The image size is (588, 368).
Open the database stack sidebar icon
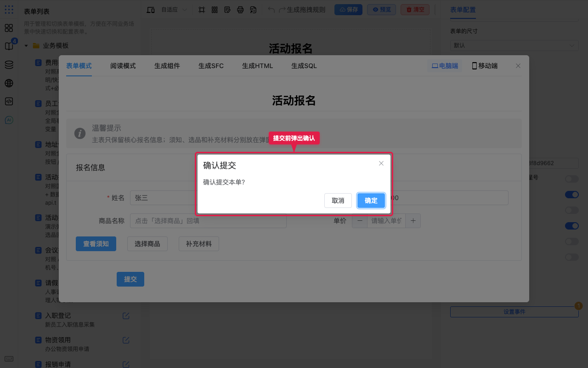[x=9, y=65]
